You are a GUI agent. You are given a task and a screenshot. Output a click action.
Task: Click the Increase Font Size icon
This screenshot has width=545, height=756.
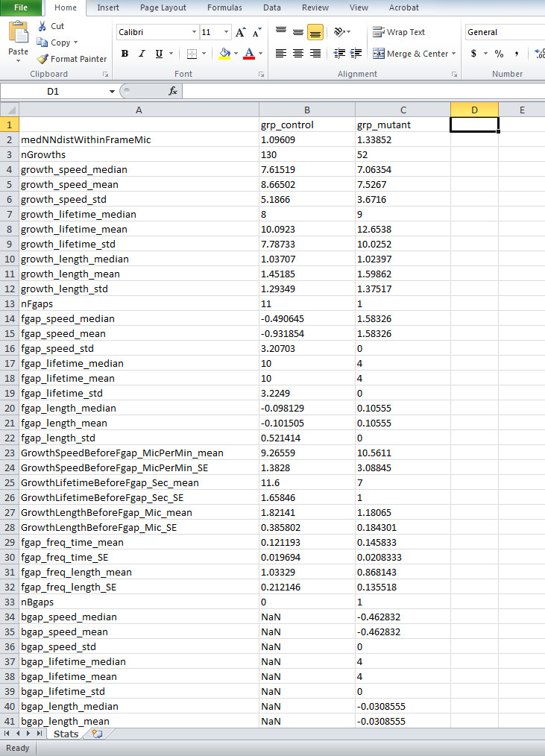(x=240, y=33)
